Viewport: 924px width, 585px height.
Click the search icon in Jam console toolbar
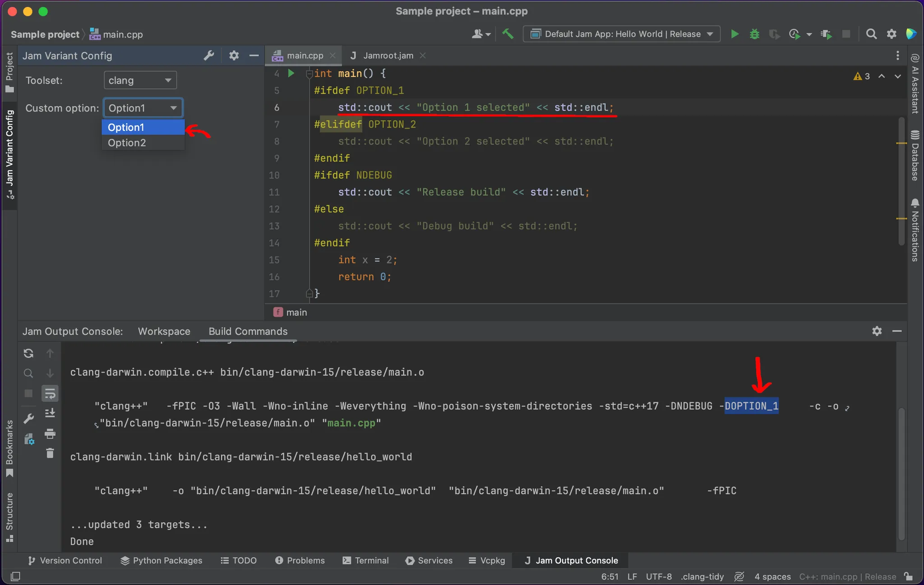point(28,373)
